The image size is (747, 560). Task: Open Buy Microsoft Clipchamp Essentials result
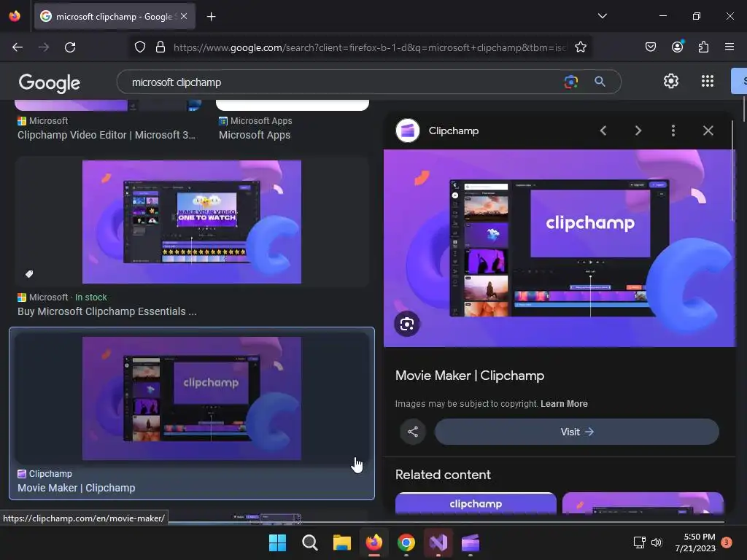tap(107, 311)
